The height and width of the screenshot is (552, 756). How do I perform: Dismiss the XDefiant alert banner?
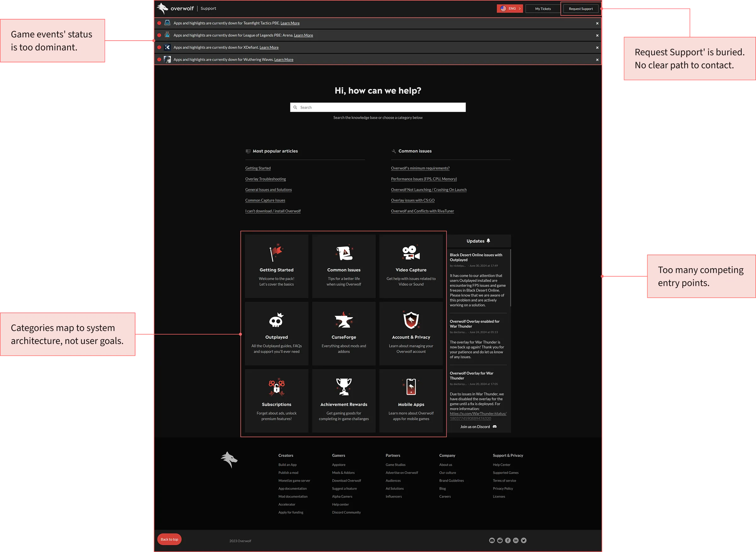pyautogui.click(x=597, y=48)
